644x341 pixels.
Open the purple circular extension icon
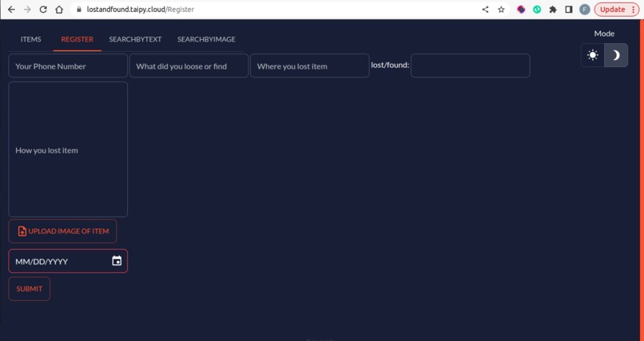[521, 10]
